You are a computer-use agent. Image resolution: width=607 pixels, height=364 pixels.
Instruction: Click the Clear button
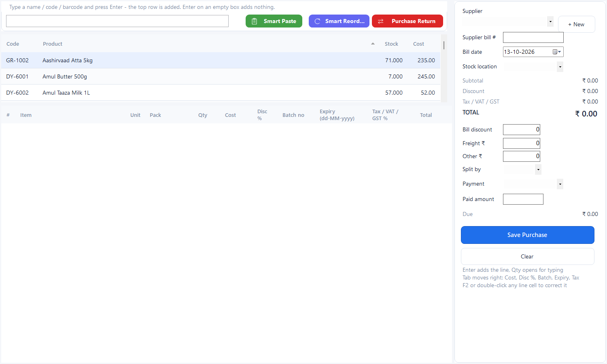point(528,256)
